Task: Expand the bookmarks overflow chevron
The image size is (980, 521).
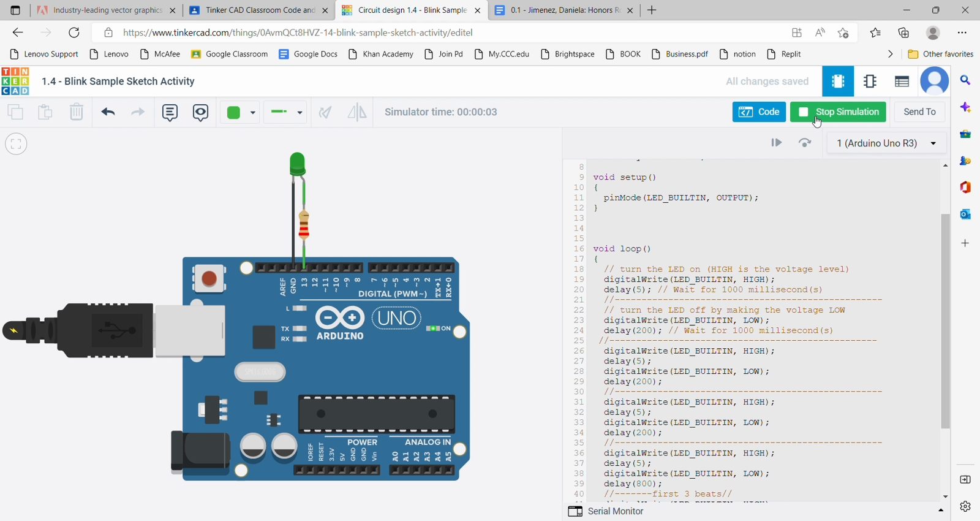Action: (x=890, y=54)
